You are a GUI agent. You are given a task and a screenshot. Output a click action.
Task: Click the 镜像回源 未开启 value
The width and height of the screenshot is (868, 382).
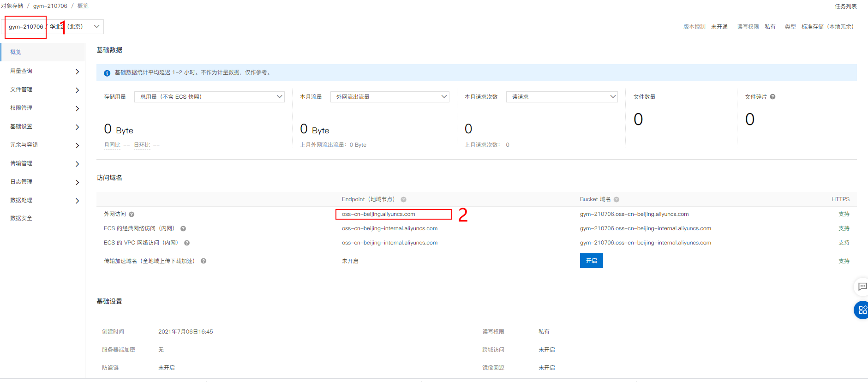(x=547, y=368)
